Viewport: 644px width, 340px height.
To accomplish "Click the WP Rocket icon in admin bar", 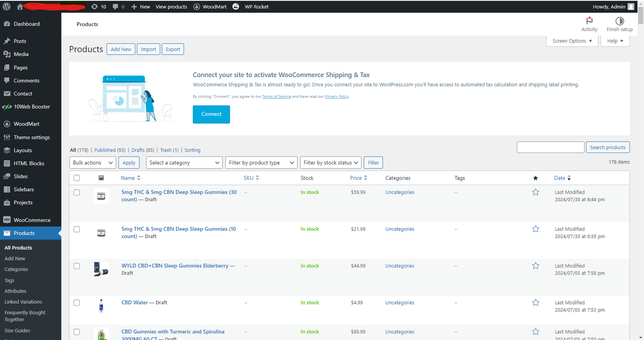I will [x=236, y=6].
